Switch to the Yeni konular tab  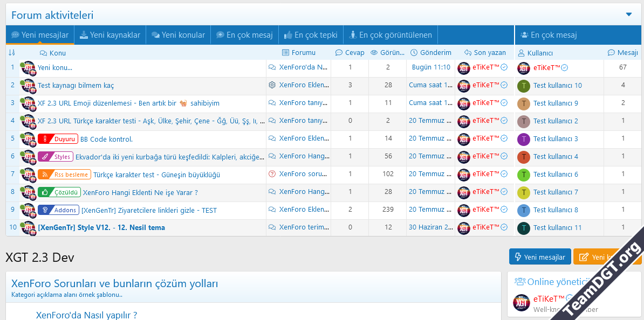(178, 35)
